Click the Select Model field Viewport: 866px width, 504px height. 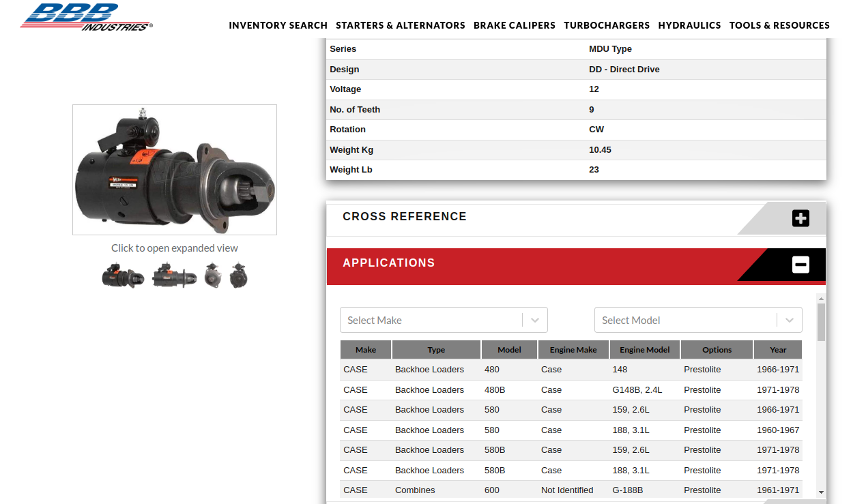[698, 320]
